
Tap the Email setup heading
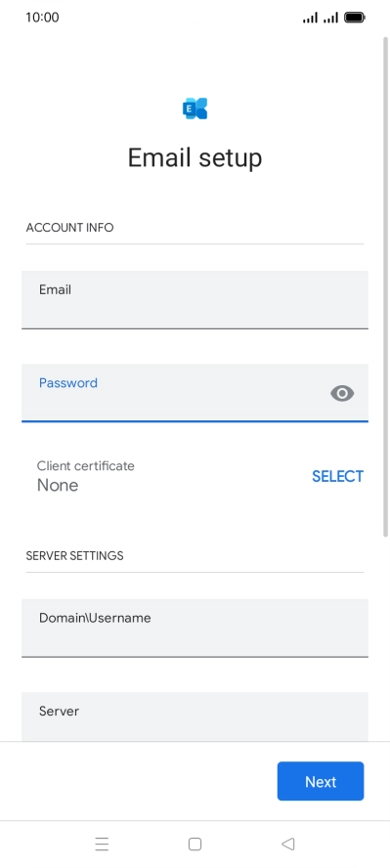pos(195,157)
